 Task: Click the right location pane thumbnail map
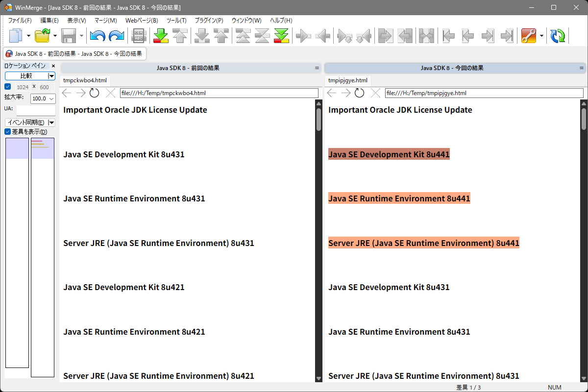pyautogui.click(x=43, y=257)
